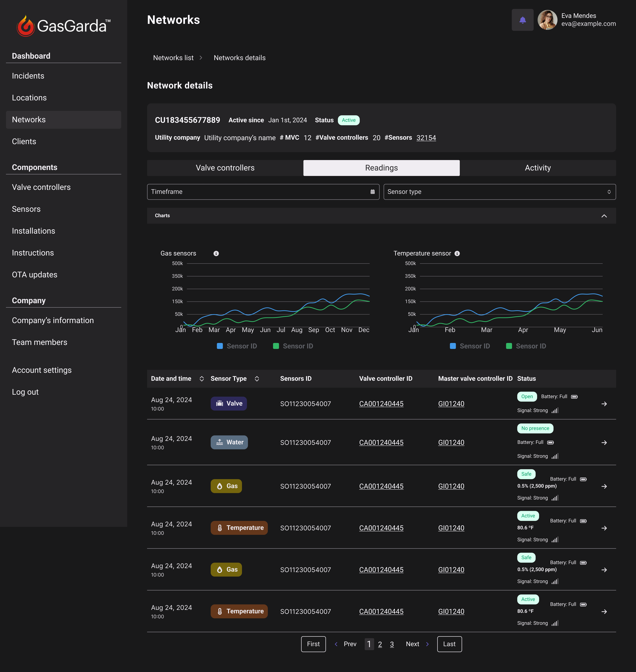Click the info icon beside Temperature sensor chart
This screenshot has width=636, height=672.
457,253
